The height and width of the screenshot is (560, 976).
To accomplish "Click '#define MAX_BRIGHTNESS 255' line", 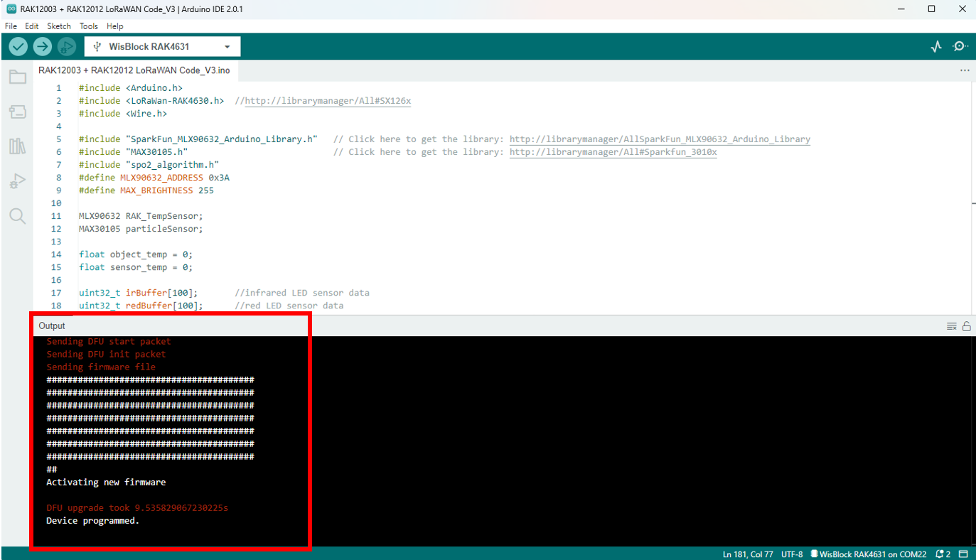I will 146,190.
